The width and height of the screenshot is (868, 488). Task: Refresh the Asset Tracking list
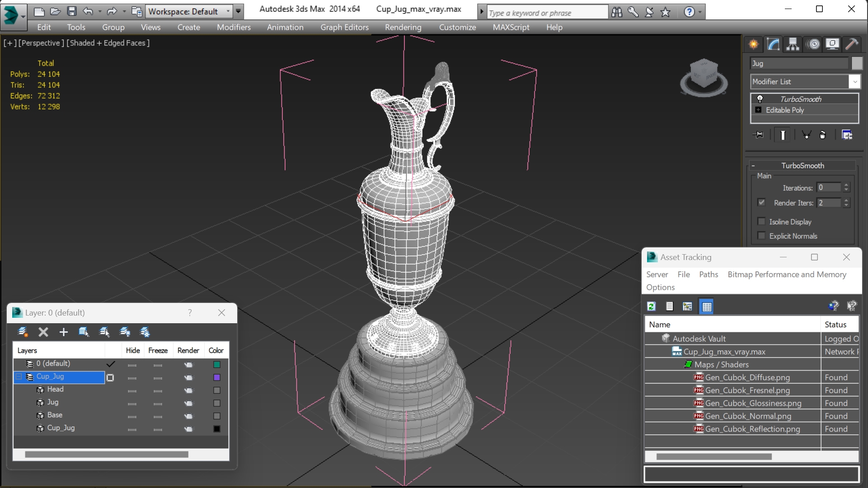point(651,307)
